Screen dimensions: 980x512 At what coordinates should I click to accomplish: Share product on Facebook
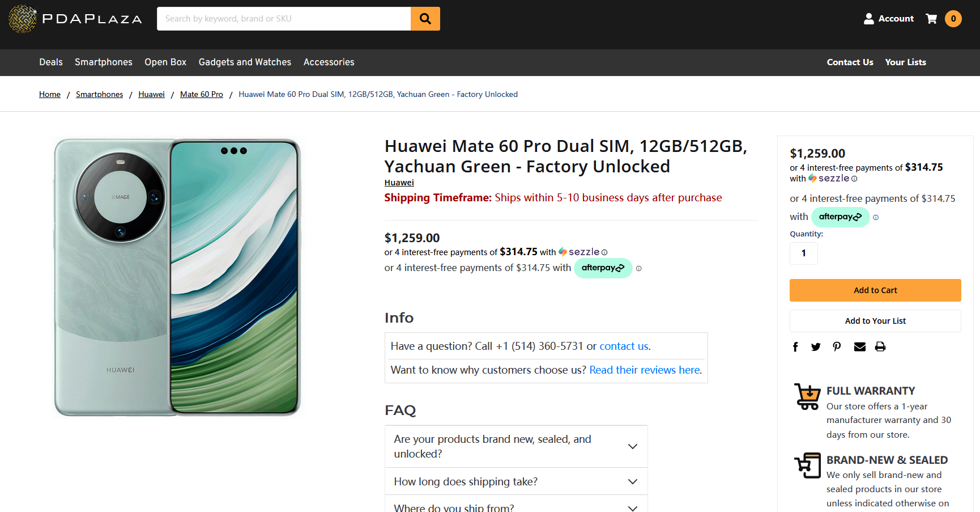(795, 347)
